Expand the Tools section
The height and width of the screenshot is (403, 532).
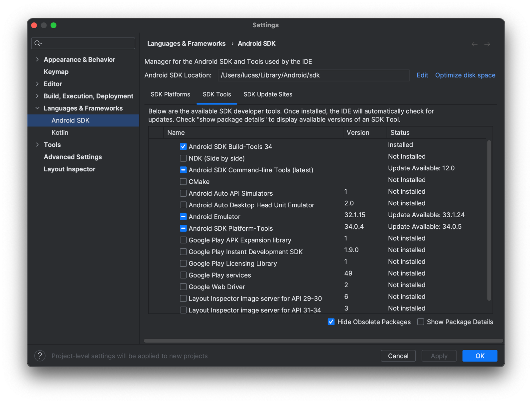tap(37, 144)
